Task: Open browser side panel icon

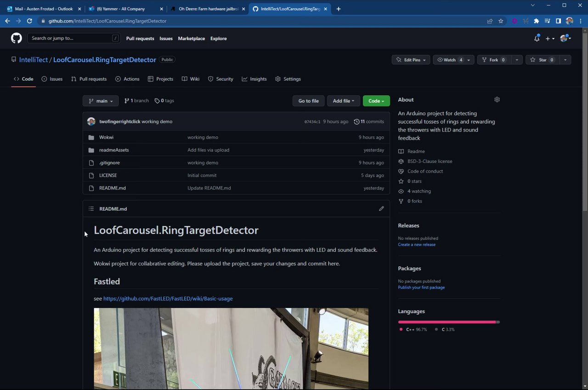Action: (558, 21)
